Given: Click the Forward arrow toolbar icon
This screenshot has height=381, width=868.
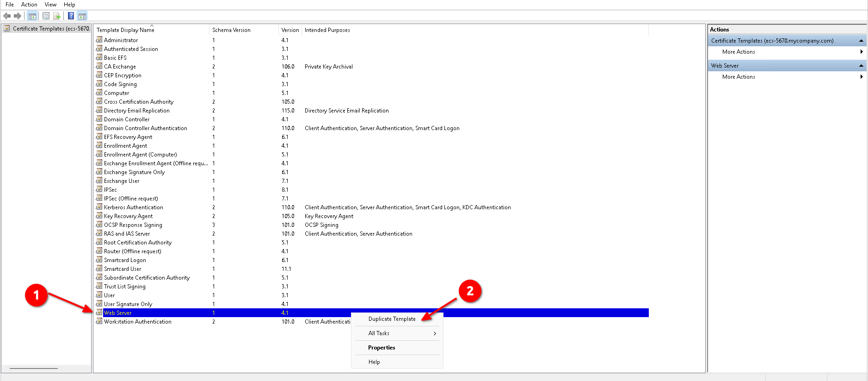Looking at the screenshot, I should click(x=18, y=16).
